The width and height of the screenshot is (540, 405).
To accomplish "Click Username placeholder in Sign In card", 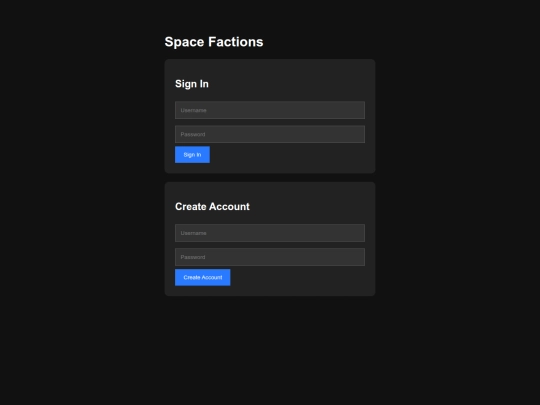I will pos(193,110).
